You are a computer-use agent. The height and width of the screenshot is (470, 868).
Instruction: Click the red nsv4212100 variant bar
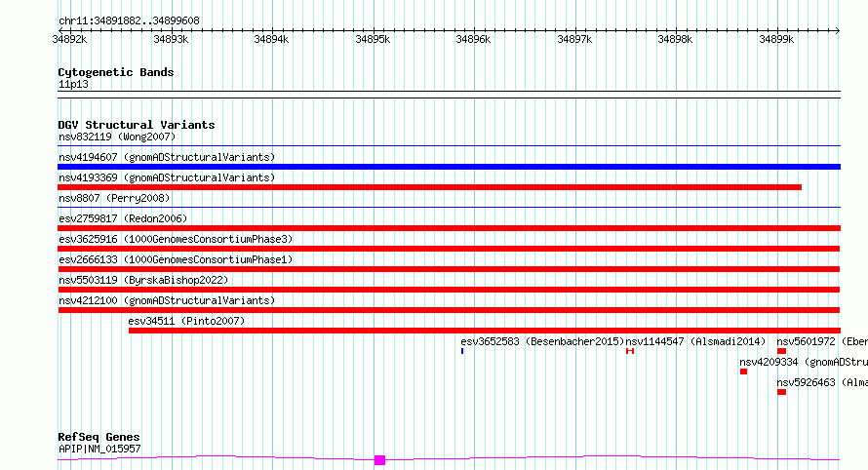point(449,310)
